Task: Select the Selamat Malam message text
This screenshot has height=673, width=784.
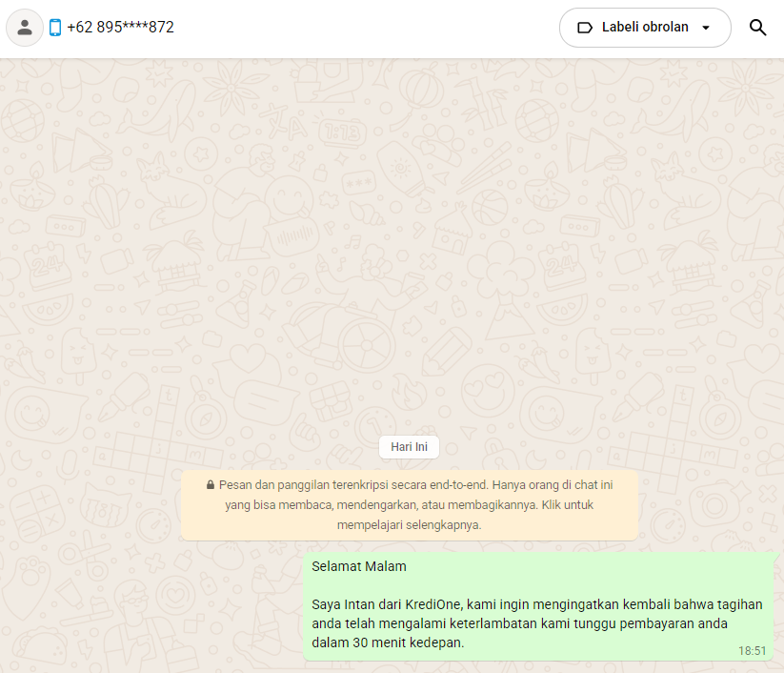Action: tap(359, 566)
